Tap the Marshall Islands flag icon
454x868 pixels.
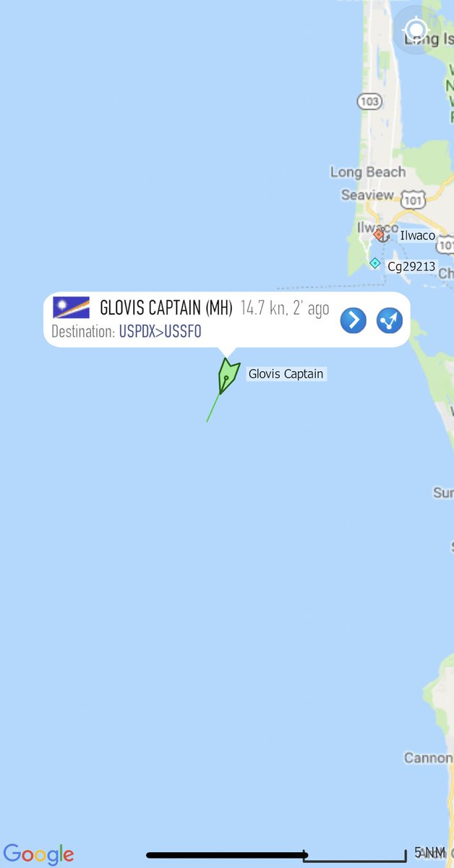click(71, 307)
